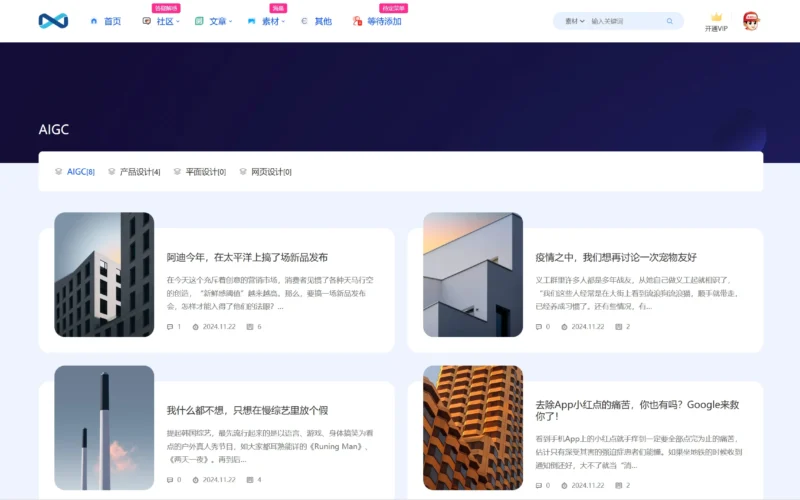Click the magnifier search icon
Viewport: 800px width, 500px height.
pyautogui.click(x=669, y=21)
